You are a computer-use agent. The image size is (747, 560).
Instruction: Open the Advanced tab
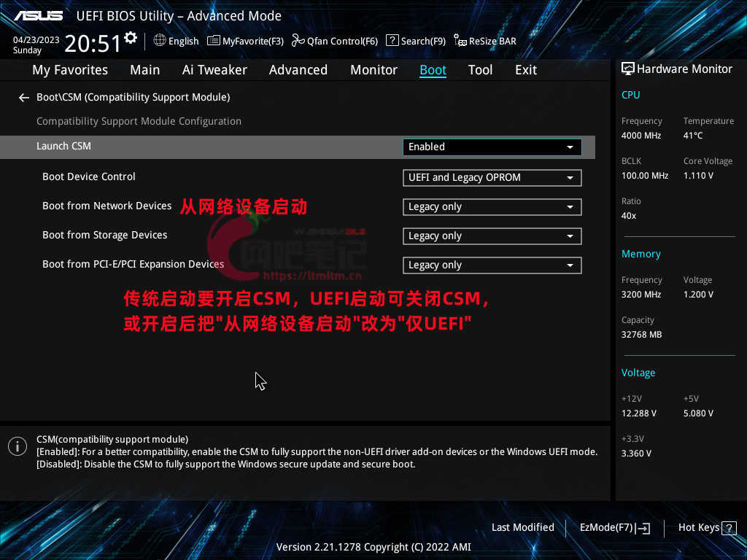[298, 70]
